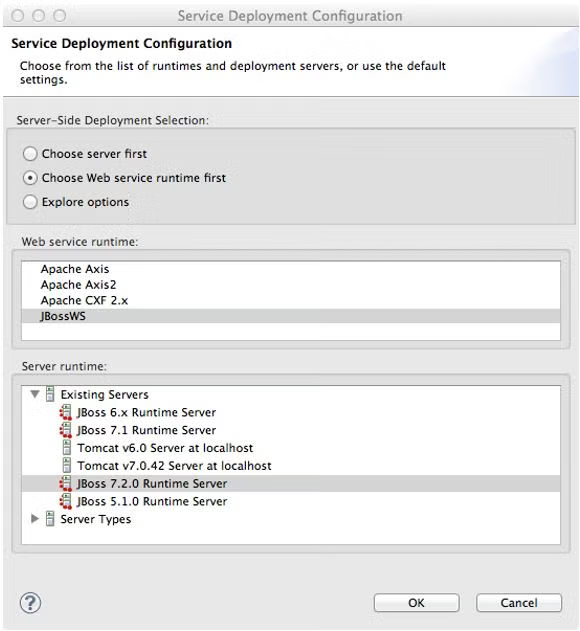
Task: Select Choose Web service runtime first option
Action: 30,178
